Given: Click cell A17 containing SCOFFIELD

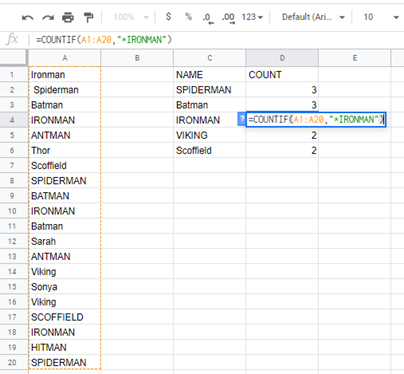Looking at the screenshot, I should pyautogui.click(x=65, y=317).
